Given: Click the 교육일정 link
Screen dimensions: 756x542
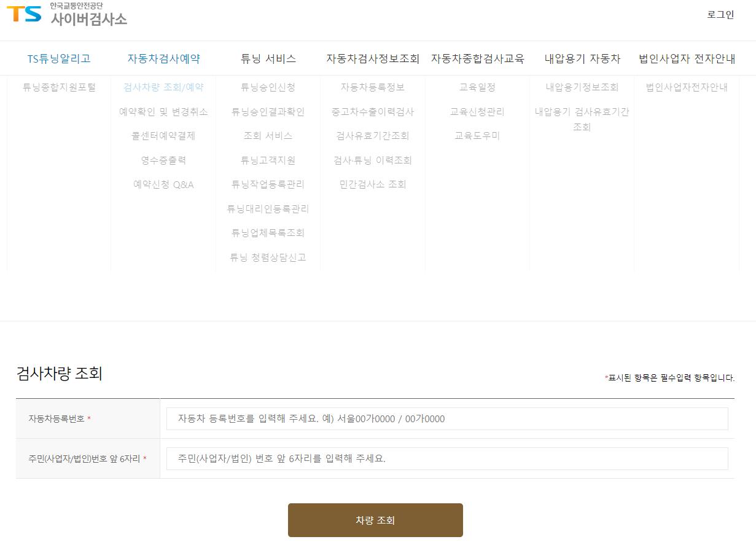Looking at the screenshot, I should pos(477,87).
